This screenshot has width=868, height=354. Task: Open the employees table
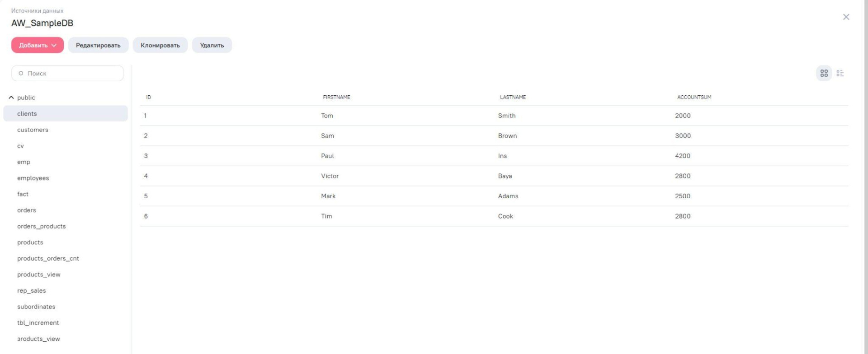(x=33, y=178)
